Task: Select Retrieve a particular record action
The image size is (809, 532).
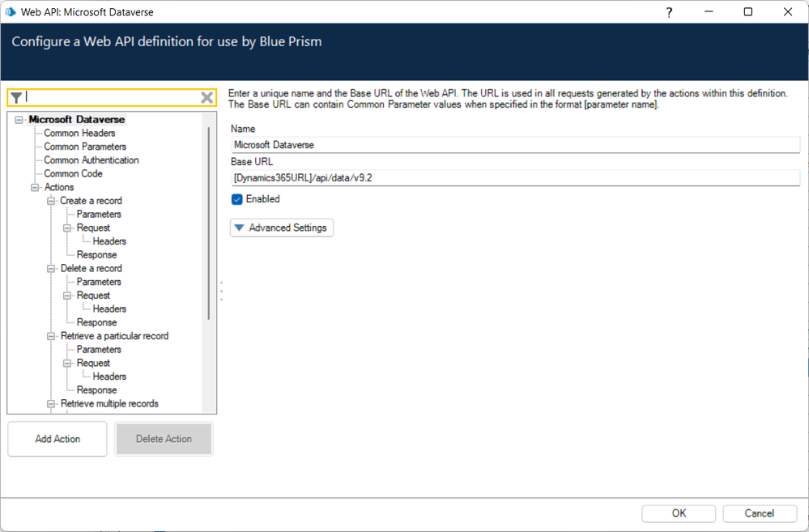Action: pyautogui.click(x=114, y=336)
